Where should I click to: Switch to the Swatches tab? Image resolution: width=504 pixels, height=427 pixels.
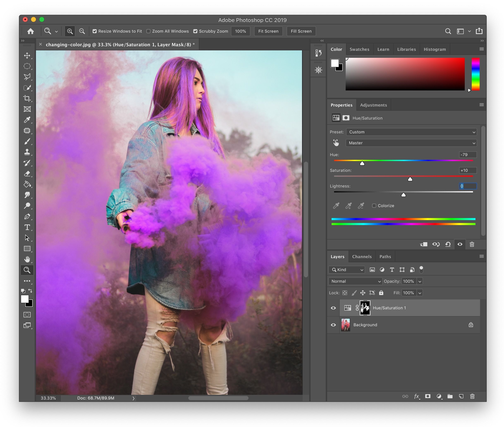point(359,49)
